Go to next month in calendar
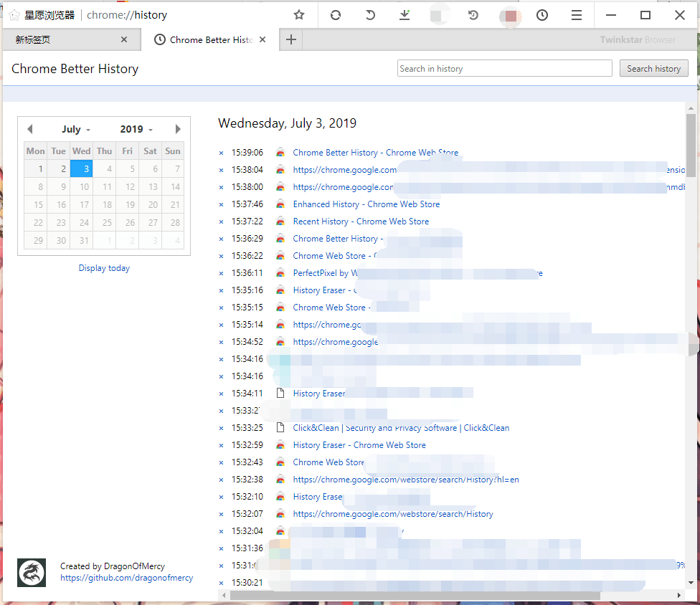Screen dimensions: 700x605 click(178, 129)
